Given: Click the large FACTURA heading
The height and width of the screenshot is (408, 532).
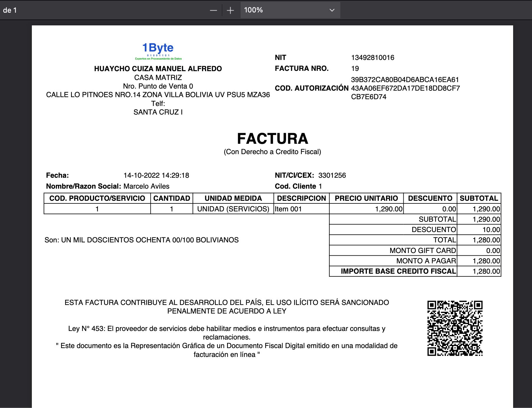Looking at the screenshot, I should click(x=272, y=139).
